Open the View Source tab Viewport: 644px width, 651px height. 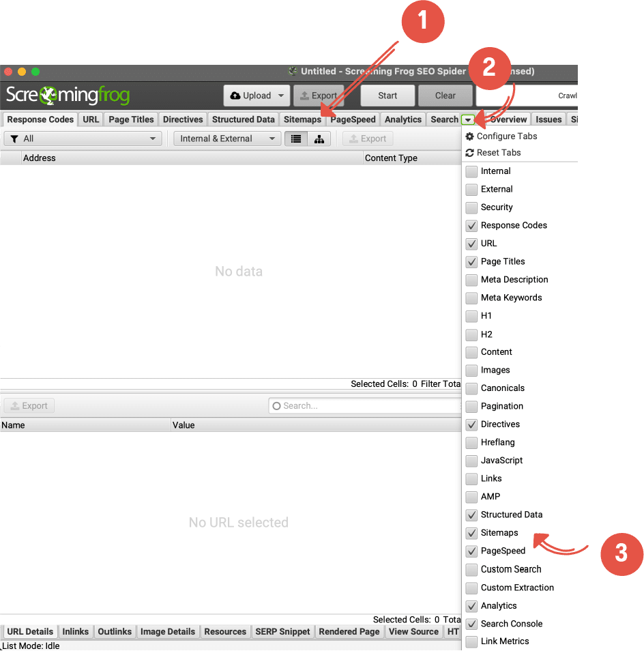pos(413,631)
